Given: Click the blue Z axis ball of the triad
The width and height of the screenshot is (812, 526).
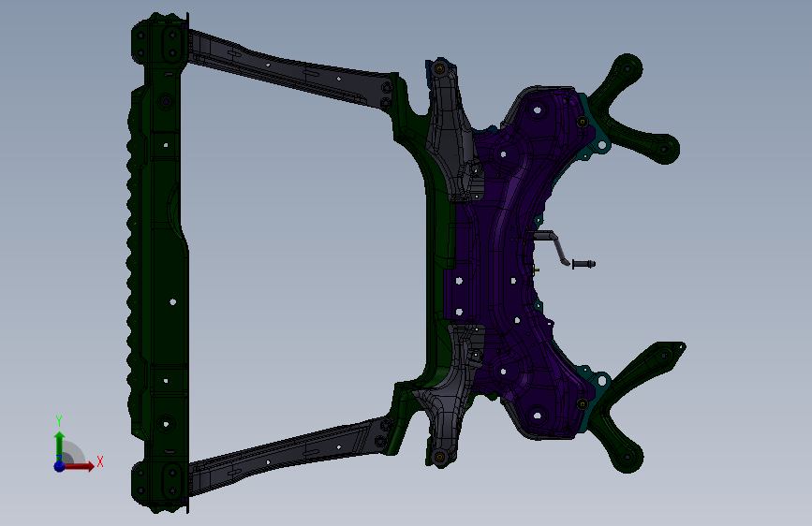Looking at the screenshot, I should [60, 466].
